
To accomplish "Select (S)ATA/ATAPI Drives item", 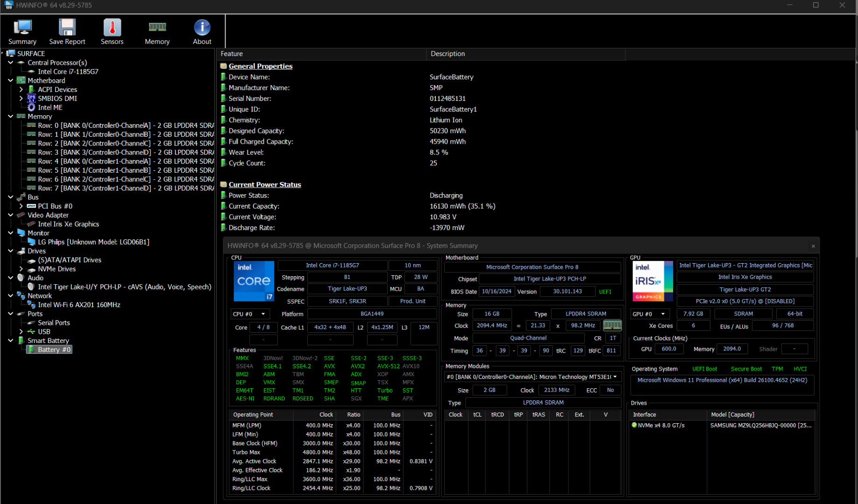I will (69, 260).
